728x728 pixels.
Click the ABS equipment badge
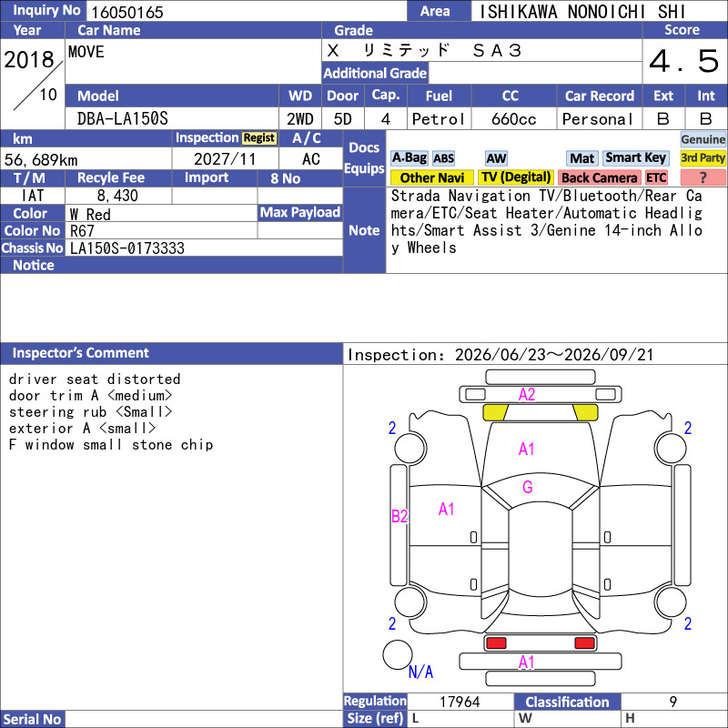pyautogui.click(x=443, y=158)
